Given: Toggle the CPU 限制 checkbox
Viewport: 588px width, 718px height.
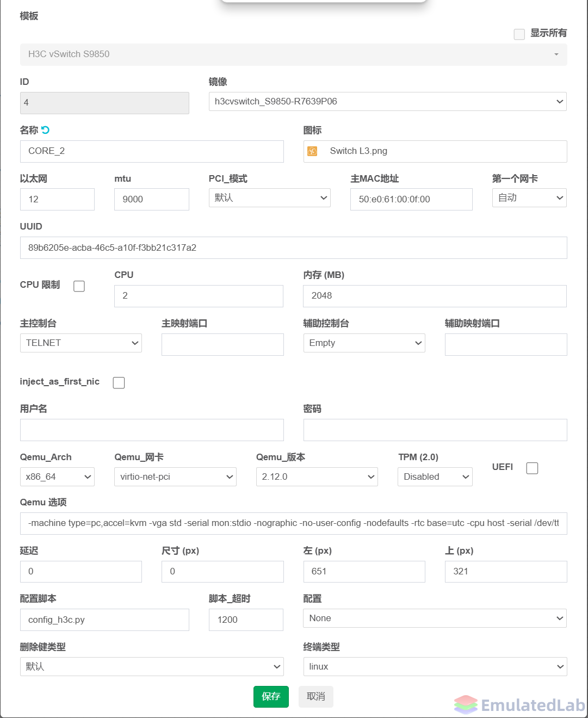Looking at the screenshot, I should click(79, 286).
